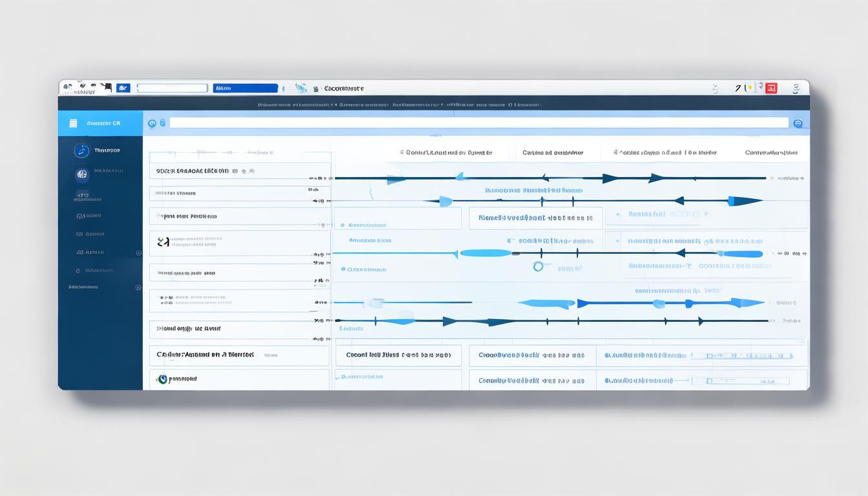
Task: Click the hollow blue circle marker below third timeline
Action: pos(538,266)
